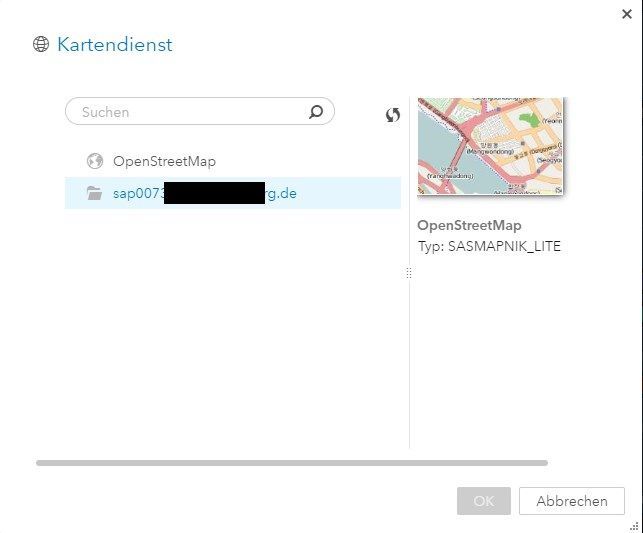Close the Kartendienst dialog
This screenshot has height=533, width=643.
click(627, 14)
